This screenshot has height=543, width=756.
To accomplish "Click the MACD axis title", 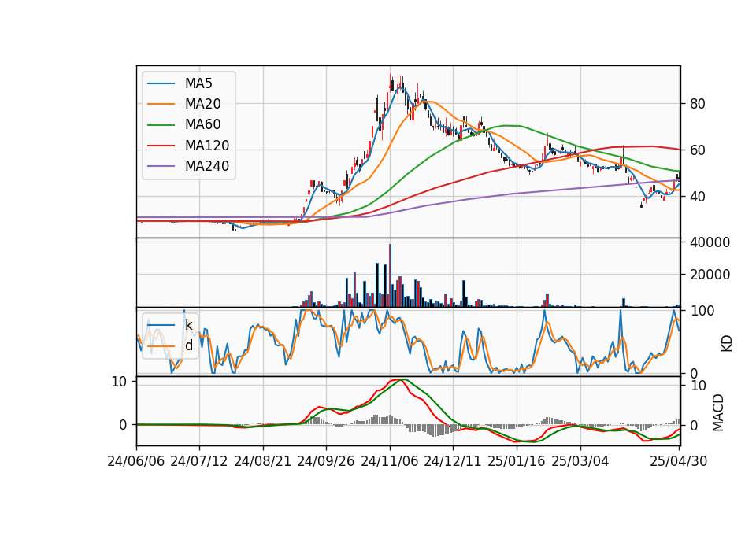I will (x=718, y=412).
